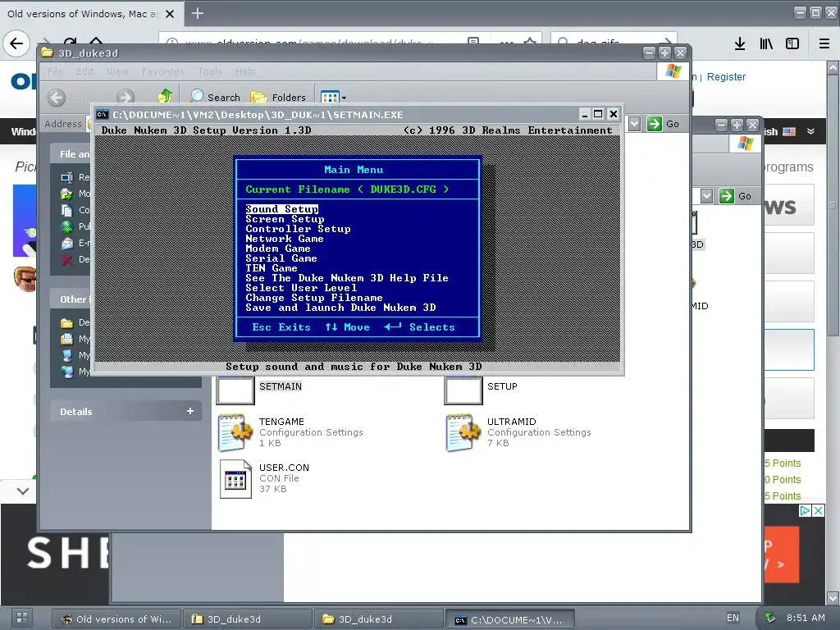The image size is (840, 630).
Task: Click the Explorer Search toolbar icon
Action: 215,97
